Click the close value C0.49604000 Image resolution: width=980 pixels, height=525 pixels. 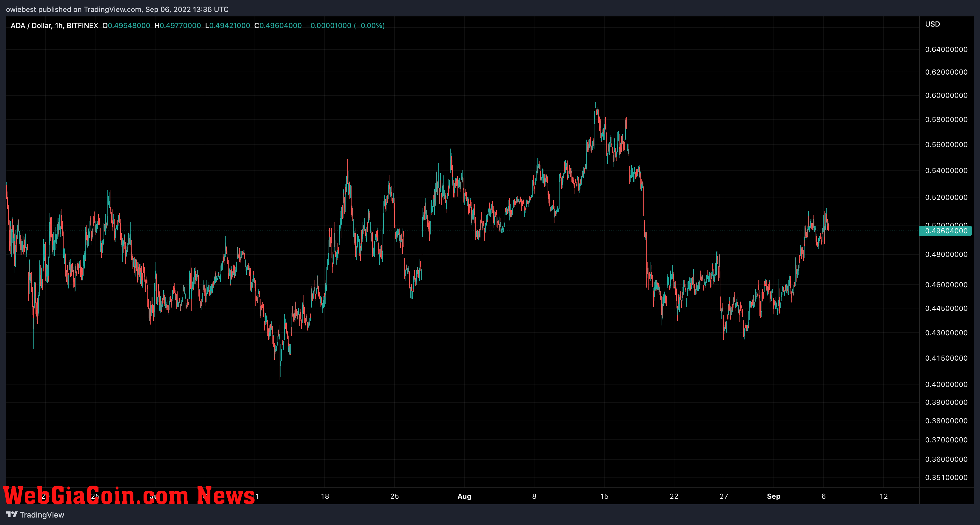point(278,25)
